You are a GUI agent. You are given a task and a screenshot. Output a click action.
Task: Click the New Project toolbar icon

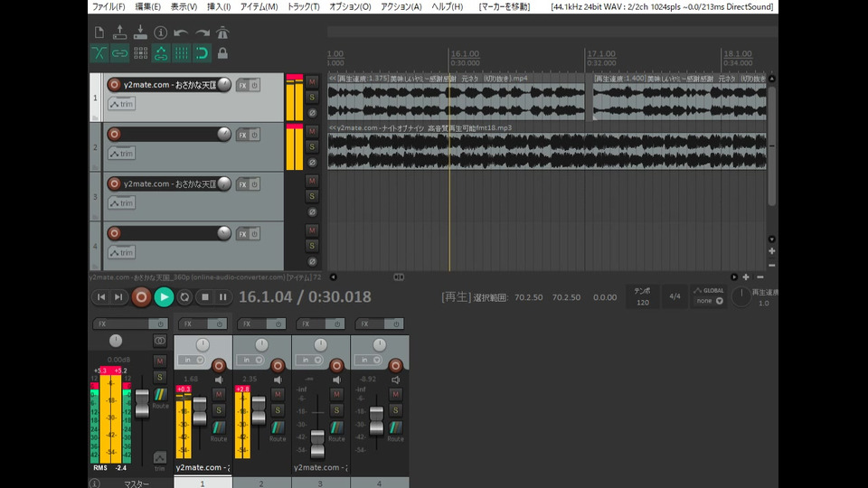point(99,33)
